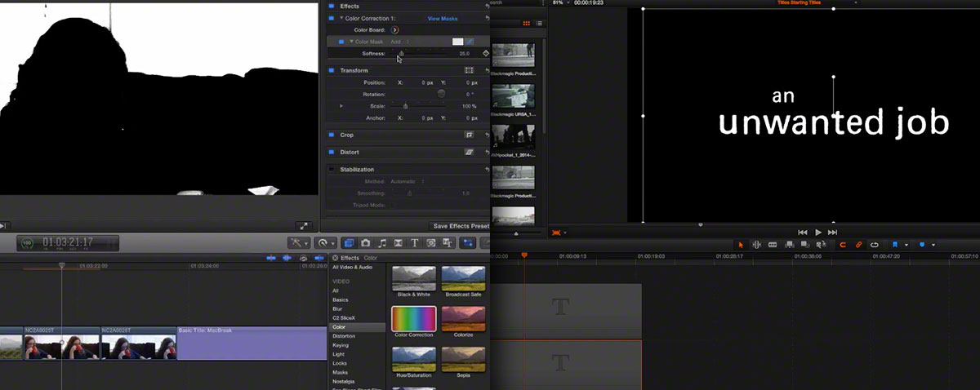
Task: Open the Effects browser toolbar icon
Action: point(350,242)
